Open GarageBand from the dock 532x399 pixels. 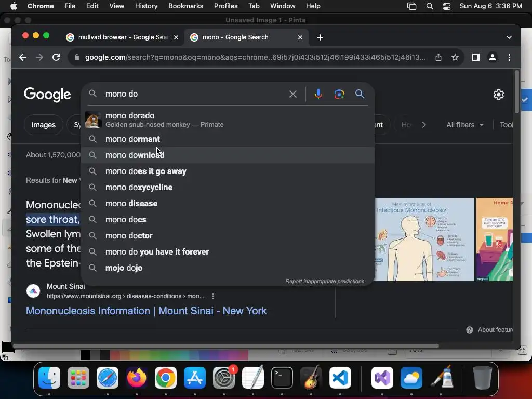[x=311, y=377]
